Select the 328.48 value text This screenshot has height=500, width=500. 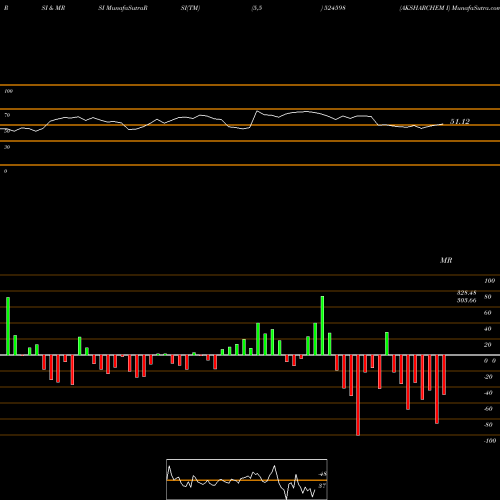point(466,293)
